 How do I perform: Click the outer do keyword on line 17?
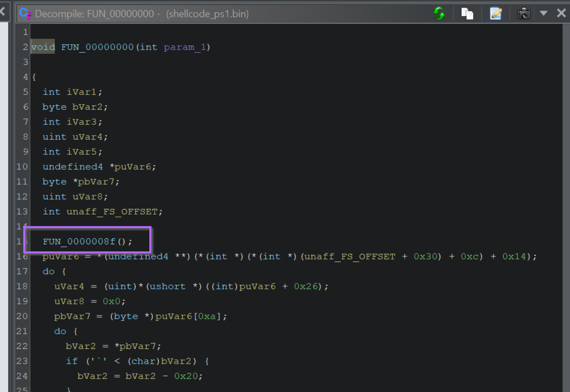tap(48, 271)
